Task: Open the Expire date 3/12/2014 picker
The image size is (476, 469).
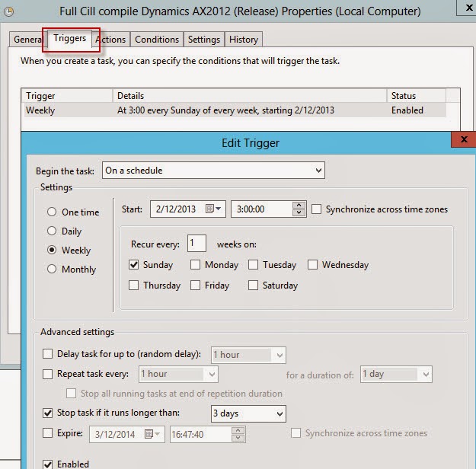Action: (152, 434)
